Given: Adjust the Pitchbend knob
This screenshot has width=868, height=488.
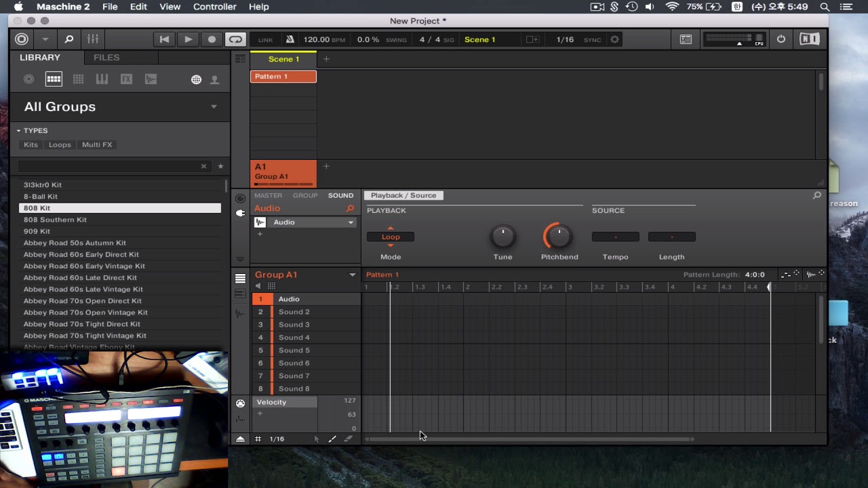Looking at the screenshot, I should (559, 236).
